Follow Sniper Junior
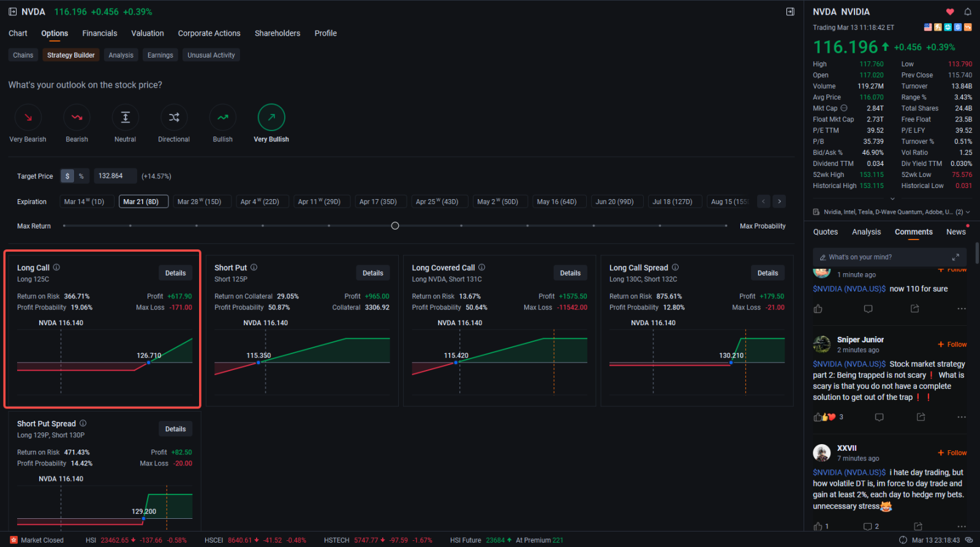 point(952,345)
